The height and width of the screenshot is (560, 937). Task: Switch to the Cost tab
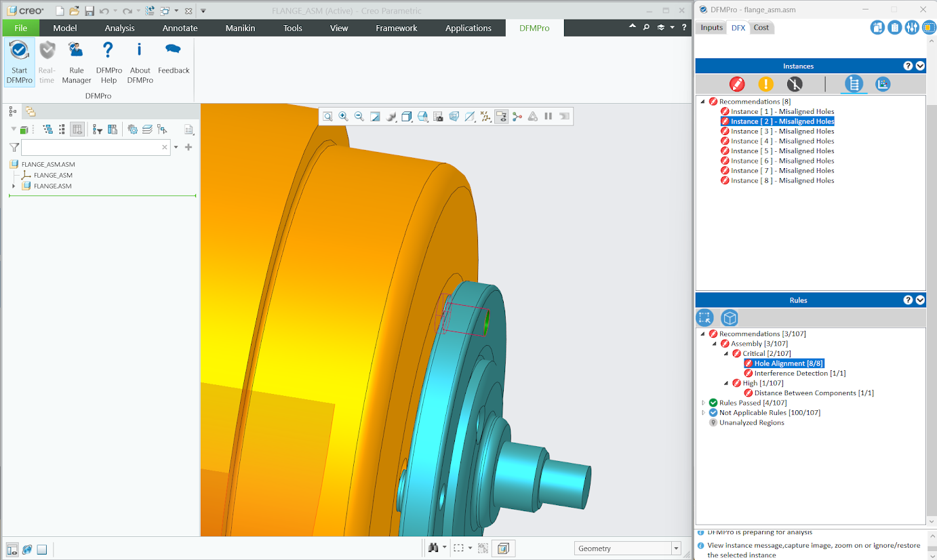761,28
